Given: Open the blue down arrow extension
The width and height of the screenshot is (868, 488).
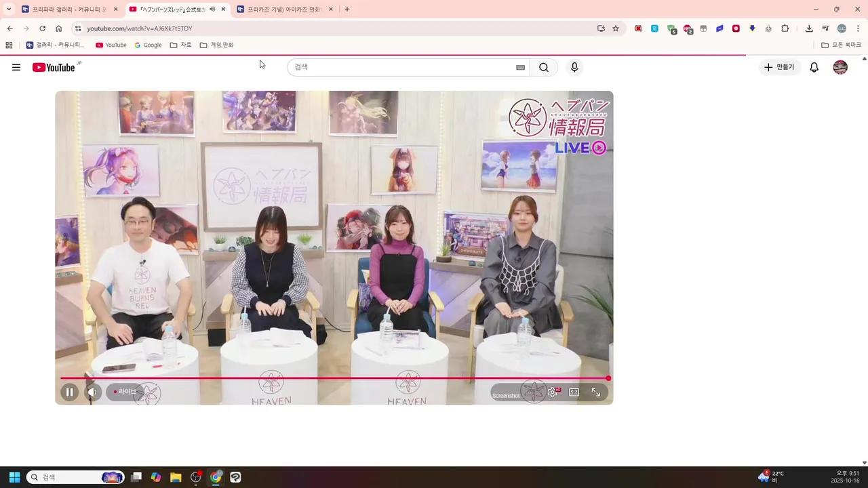Looking at the screenshot, I should 752,28.
